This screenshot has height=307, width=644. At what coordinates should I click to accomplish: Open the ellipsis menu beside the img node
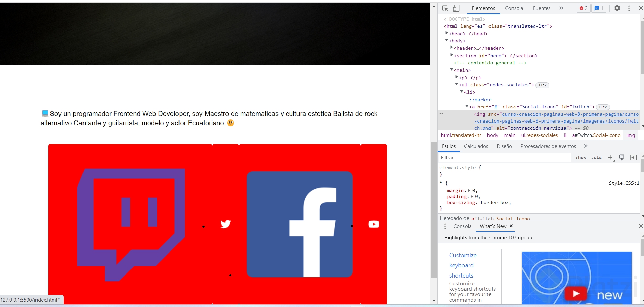pos(441,114)
